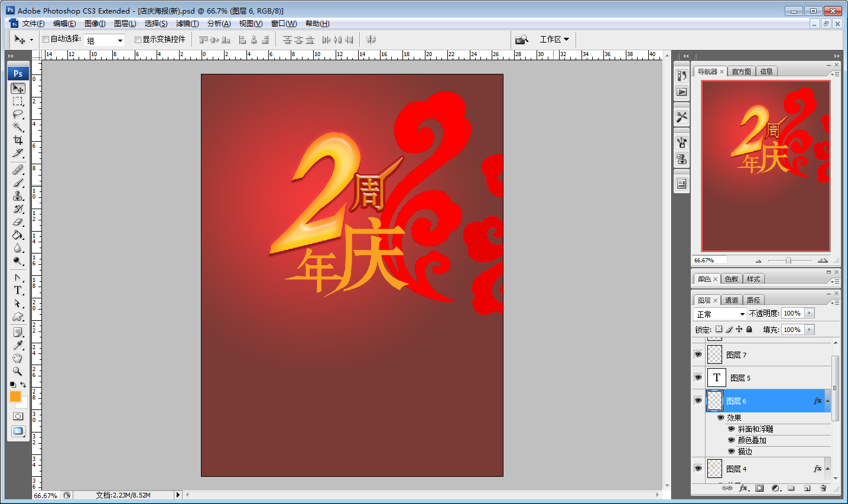The height and width of the screenshot is (504, 848).
Task: Toggle 颜色叠加 effect visibility
Action: coord(732,440)
